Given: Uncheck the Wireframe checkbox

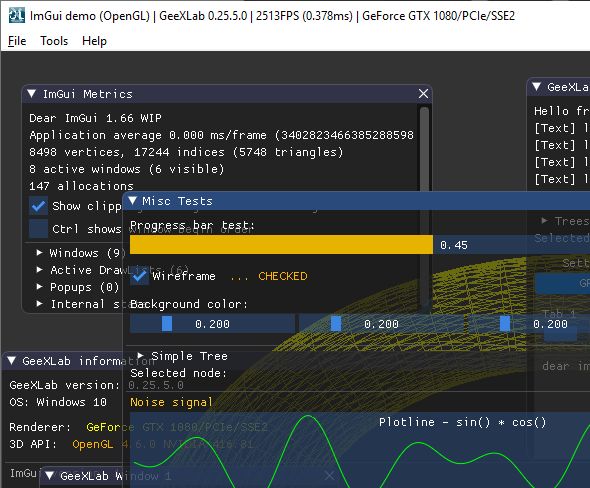Looking at the screenshot, I should (x=139, y=276).
